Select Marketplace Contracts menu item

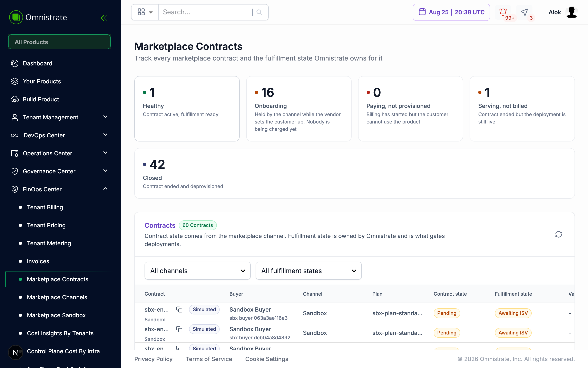click(x=58, y=279)
